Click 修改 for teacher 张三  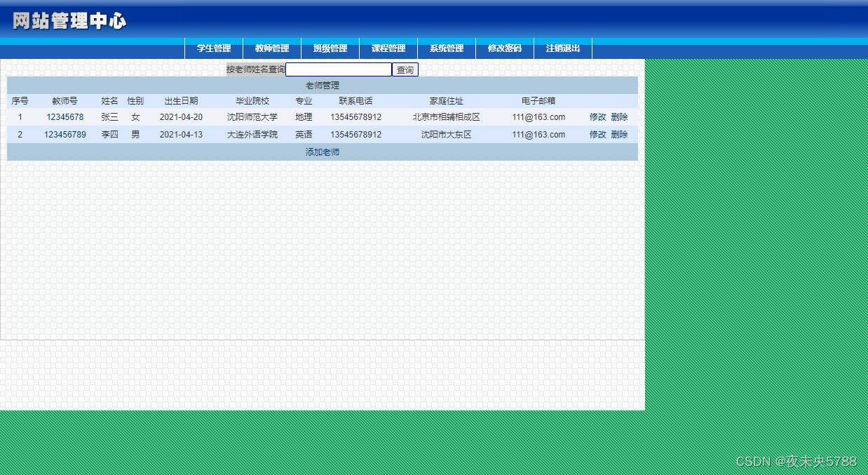coord(597,117)
